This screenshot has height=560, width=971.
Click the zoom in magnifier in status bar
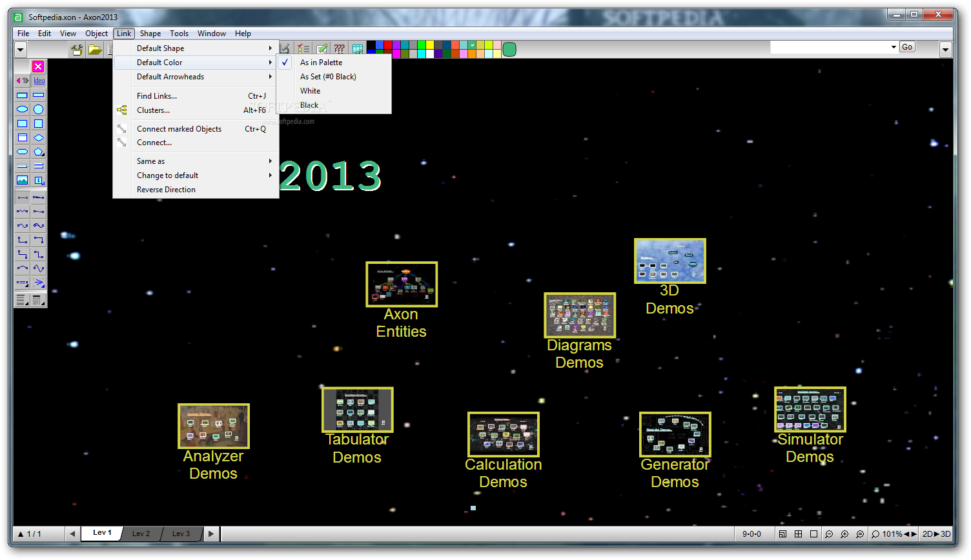tap(844, 534)
